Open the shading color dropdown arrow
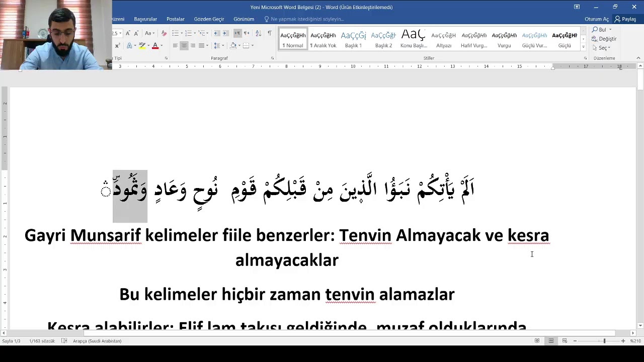 point(238,46)
